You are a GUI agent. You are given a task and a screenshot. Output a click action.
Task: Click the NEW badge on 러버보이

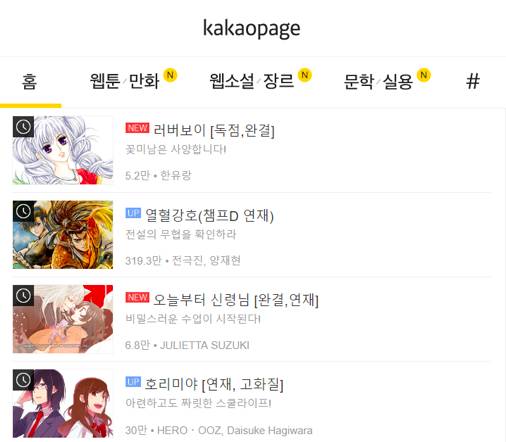coord(137,128)
